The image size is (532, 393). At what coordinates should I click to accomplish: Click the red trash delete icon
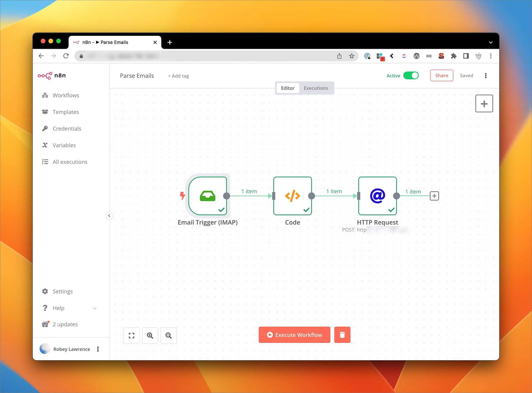pyautogui.click(x=342, y=335)
